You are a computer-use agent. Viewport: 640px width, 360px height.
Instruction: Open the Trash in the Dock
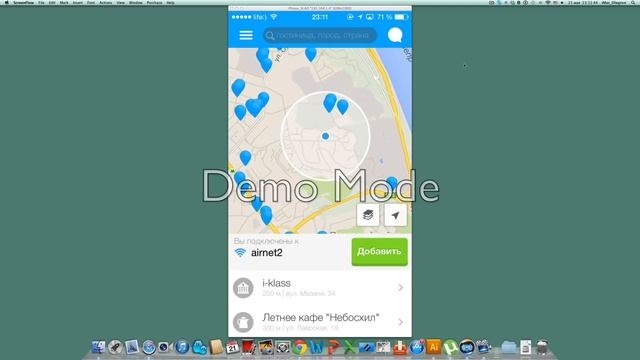point(542,347)
